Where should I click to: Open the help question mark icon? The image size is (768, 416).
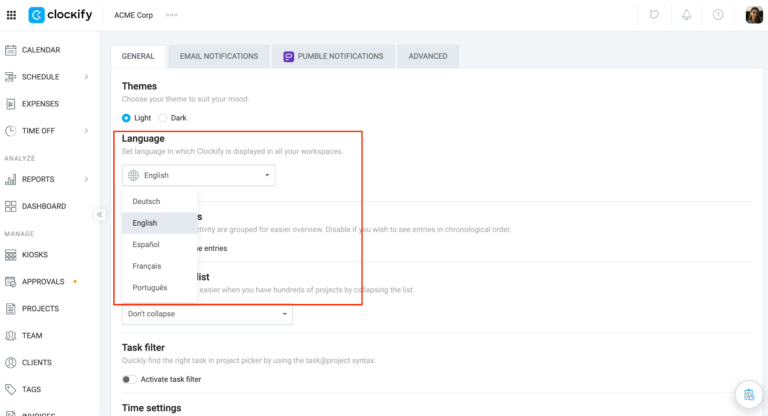718,15
